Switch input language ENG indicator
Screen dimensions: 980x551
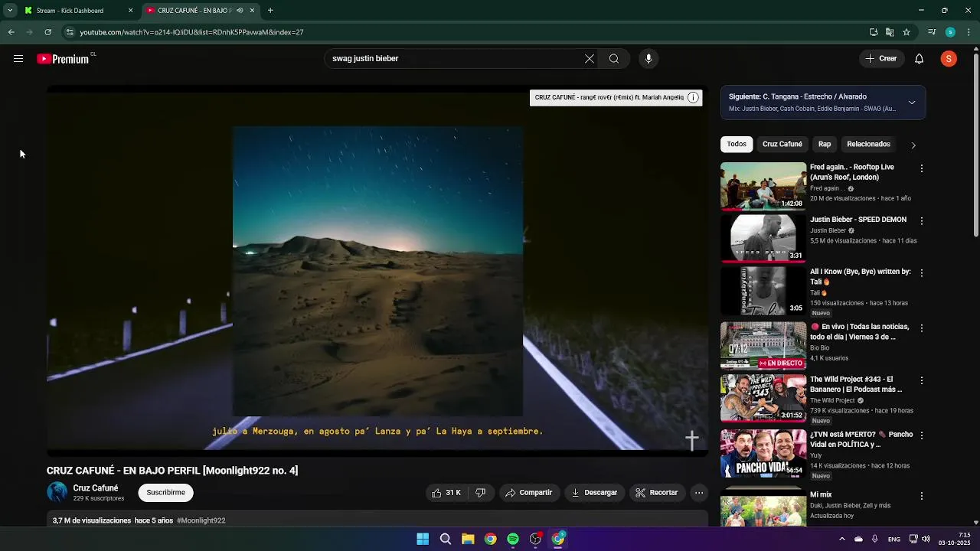point(893,539)
